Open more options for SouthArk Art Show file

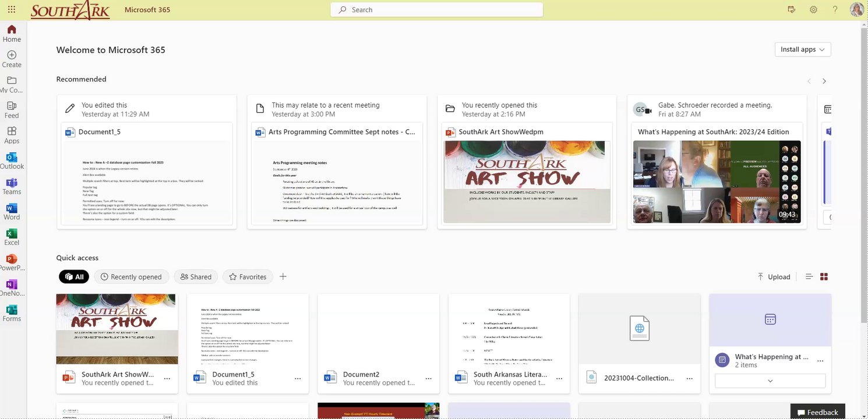(x=167, y=378)
